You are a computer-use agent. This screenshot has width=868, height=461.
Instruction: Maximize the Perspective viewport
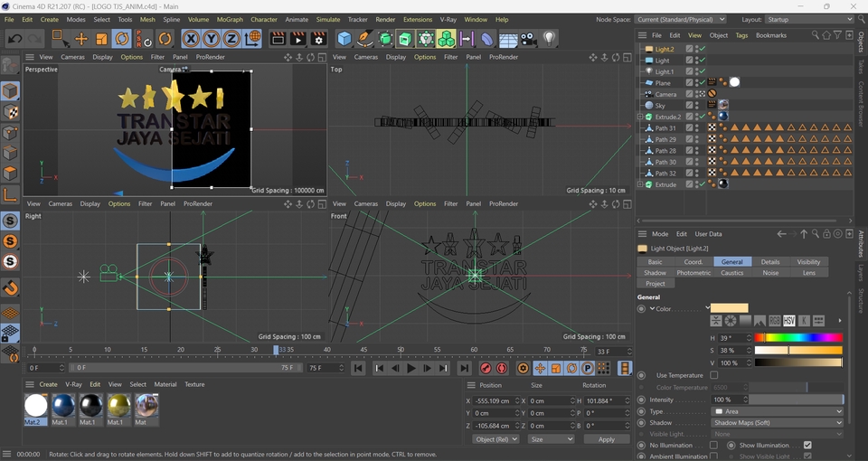point(322,57)
